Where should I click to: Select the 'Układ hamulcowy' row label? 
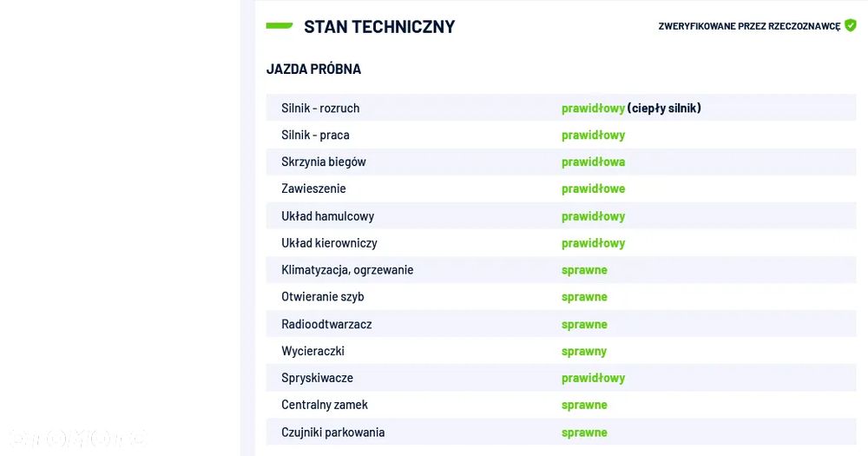pyautogui.click(x=327, y=215)
